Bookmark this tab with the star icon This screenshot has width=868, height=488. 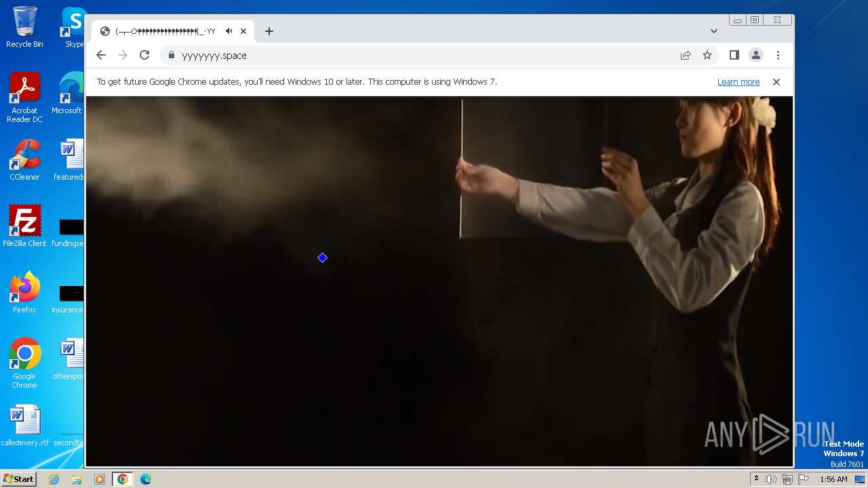(707, 56)
